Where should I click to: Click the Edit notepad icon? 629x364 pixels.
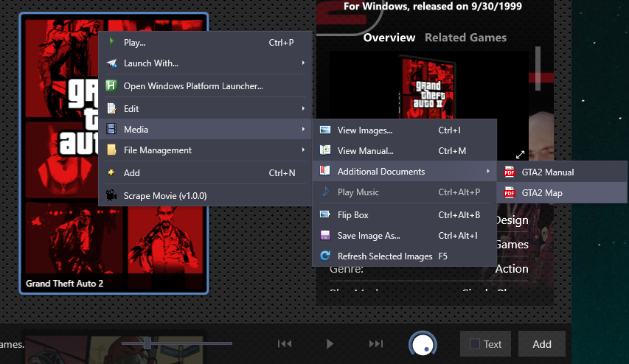click(x=111, y=108)
